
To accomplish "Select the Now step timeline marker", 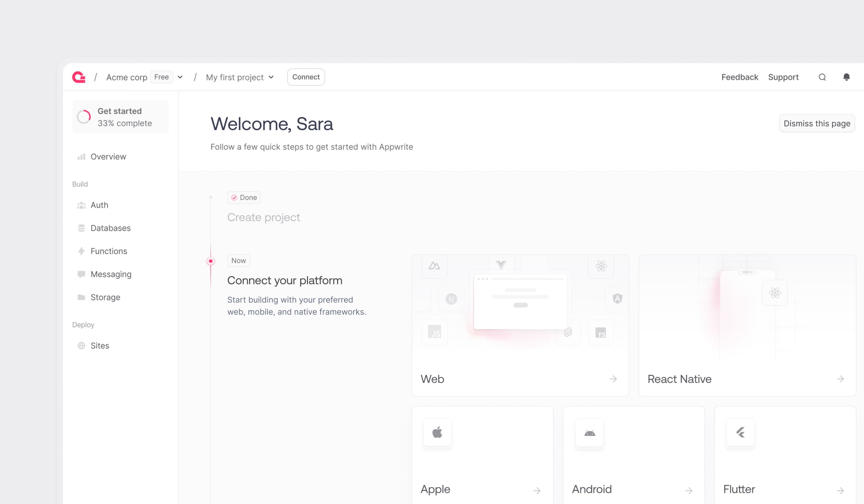I will (x=211, y=261).
